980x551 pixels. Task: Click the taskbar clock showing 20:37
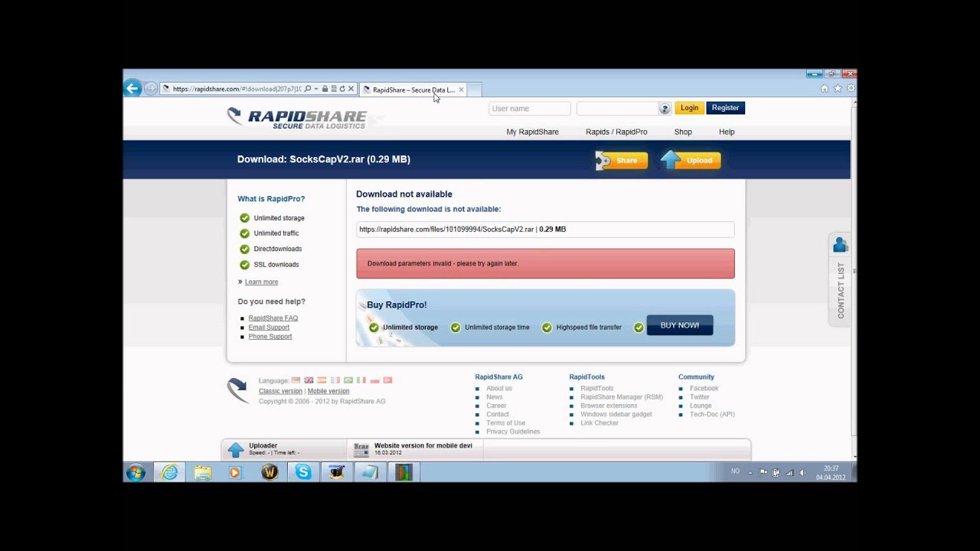[831, 472]
